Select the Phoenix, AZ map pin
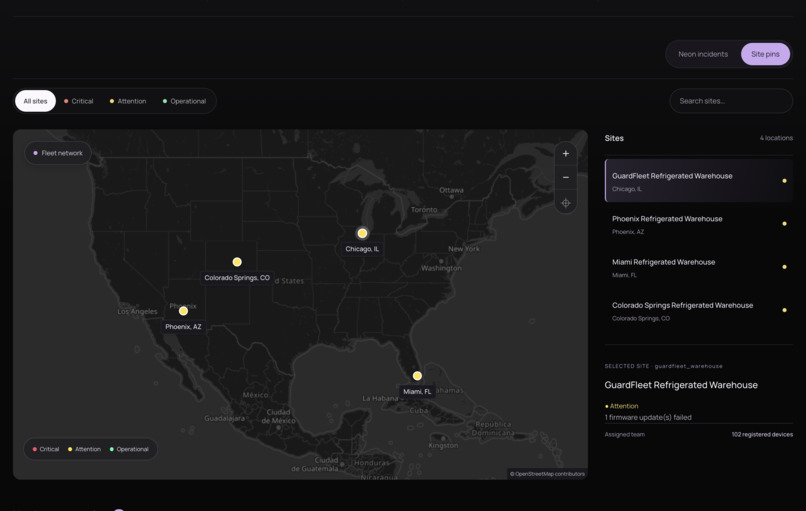Screen dimensions: 806x511 [183, 311]
